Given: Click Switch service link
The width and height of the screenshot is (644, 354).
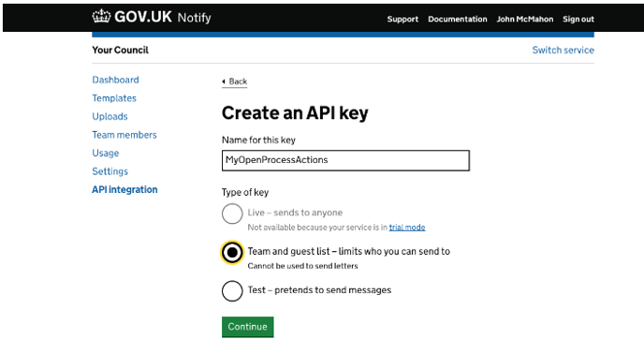Looking at the screenshot, I should (563, 51).
